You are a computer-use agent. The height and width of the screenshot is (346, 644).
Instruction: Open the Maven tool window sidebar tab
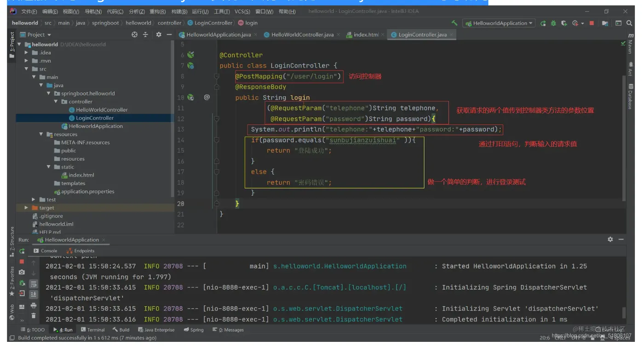pos(630,44)
